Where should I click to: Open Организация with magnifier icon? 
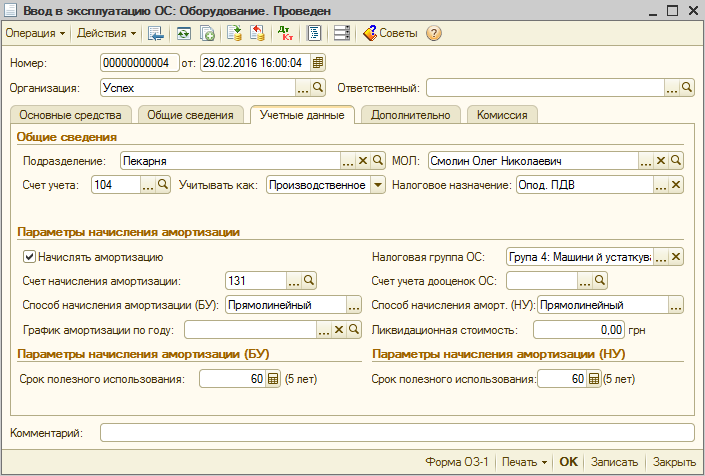coord(317,88)
